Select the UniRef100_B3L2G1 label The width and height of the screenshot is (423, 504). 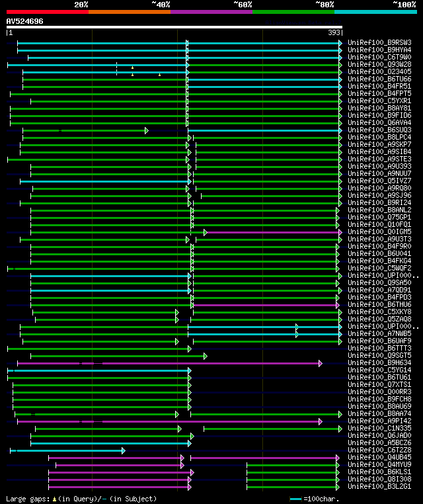(379, 486)
